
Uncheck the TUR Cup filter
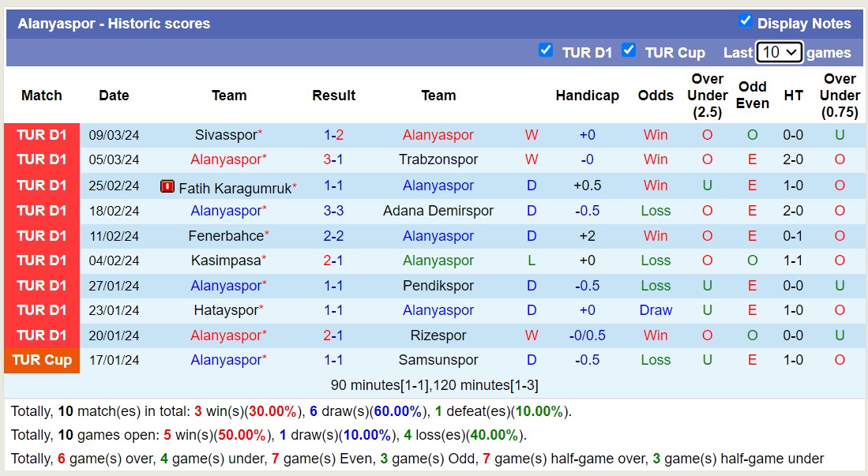point(629,50)
